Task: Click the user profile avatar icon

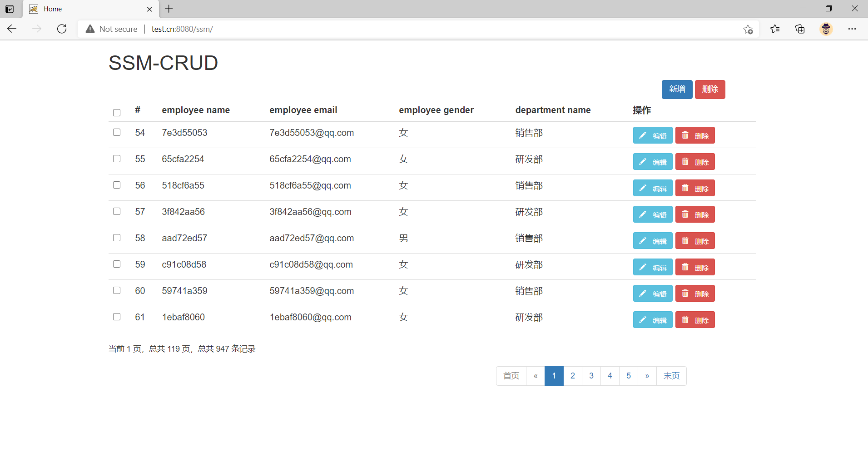Action: [x=826, y=29]
